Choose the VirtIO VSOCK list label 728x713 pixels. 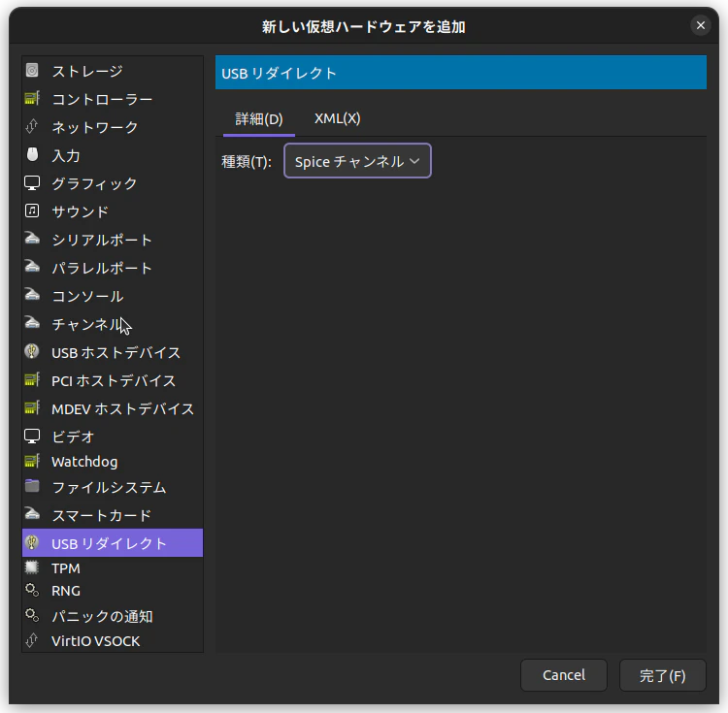click(96, 641)
